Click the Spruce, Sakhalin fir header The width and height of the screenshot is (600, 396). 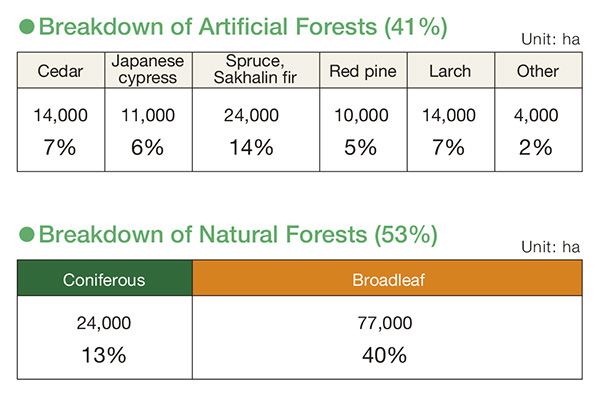[256, 70]
